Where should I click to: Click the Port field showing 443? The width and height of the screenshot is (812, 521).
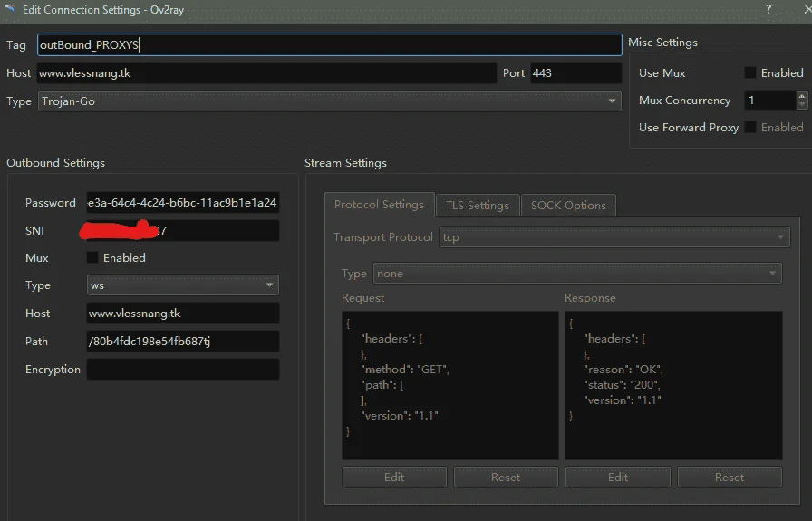pos(575,73)
